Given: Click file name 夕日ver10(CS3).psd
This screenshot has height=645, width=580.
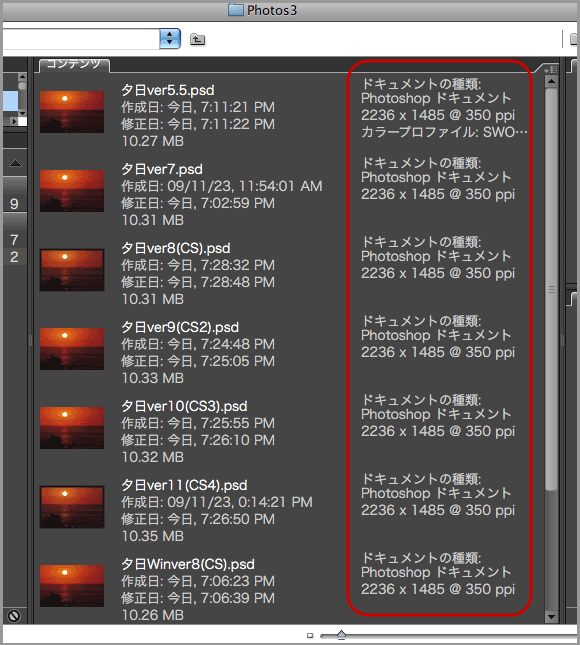Looking at the screenshot, I should pyautogui.click(x=184, y=406).
